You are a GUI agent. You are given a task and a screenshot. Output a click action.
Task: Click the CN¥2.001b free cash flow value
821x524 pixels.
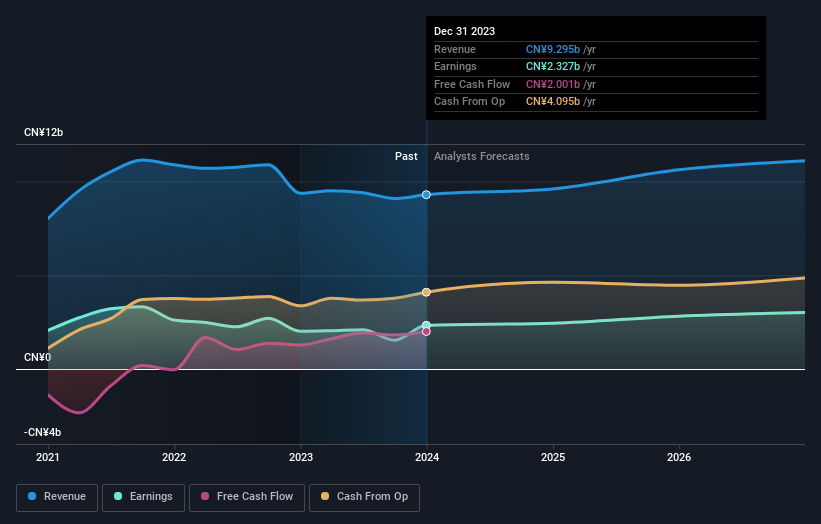(553, 84)
